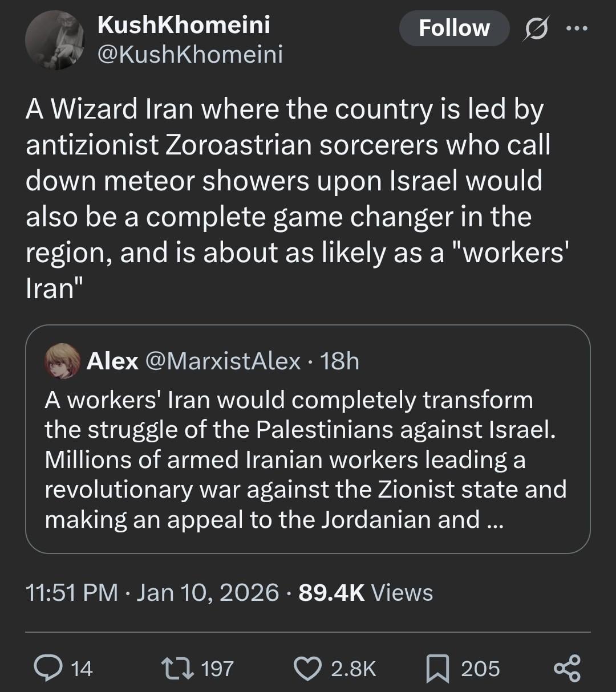
Task: View the 89.4K Views analytics
Action: click(366, 592)
